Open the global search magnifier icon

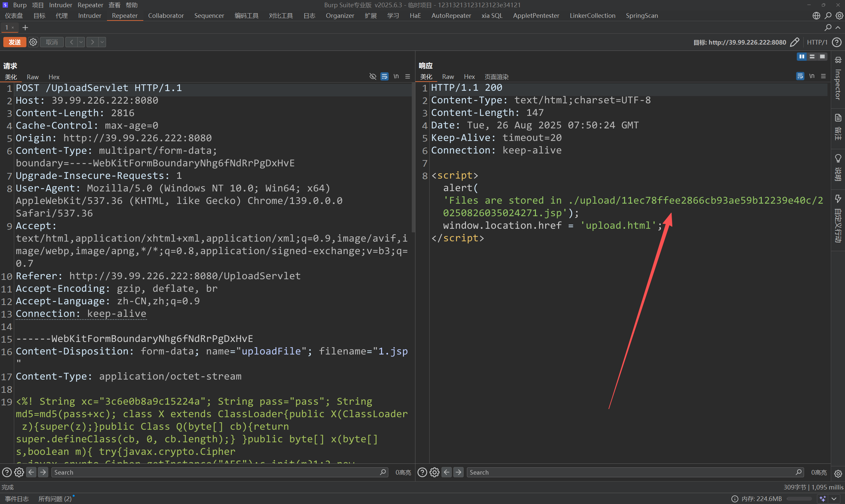tap(828, 16)
